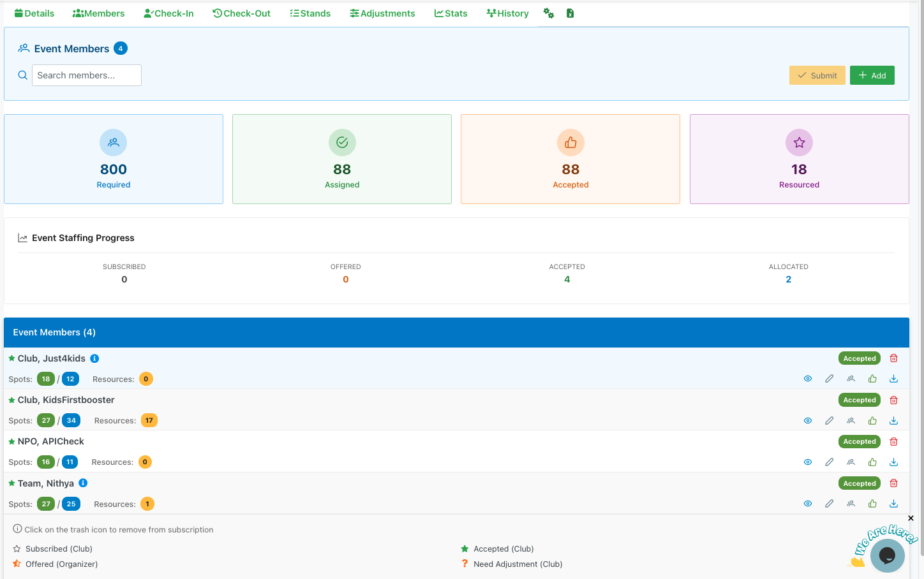Open the chat support bubble

coord(887,555)
